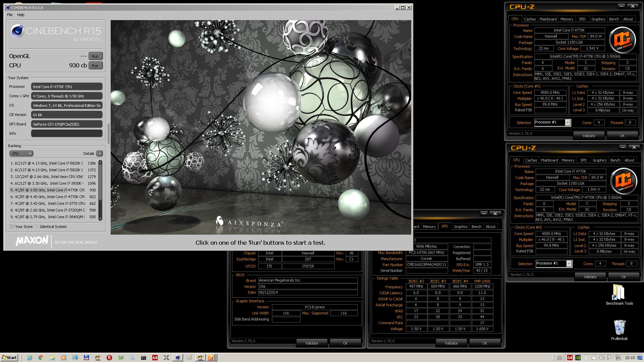
Task: Open Windows Explorer folder icon in taskbar
Action: click(x=52, y=358)
